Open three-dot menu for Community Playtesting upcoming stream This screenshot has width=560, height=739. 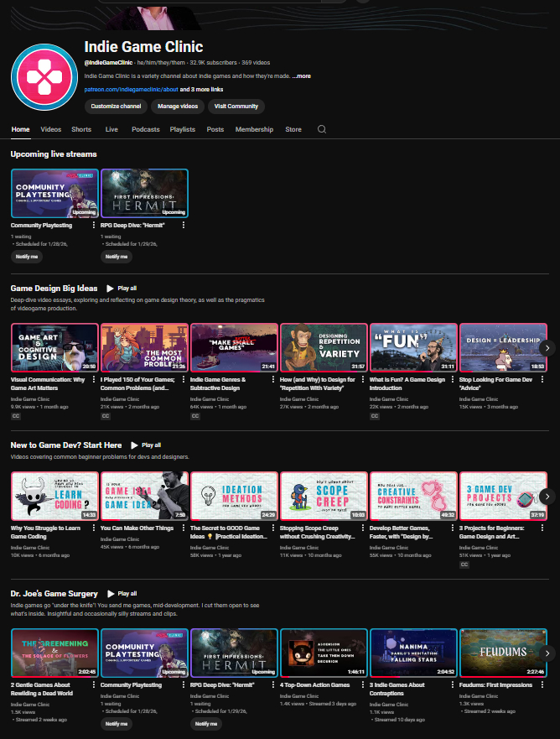point(93,225)
